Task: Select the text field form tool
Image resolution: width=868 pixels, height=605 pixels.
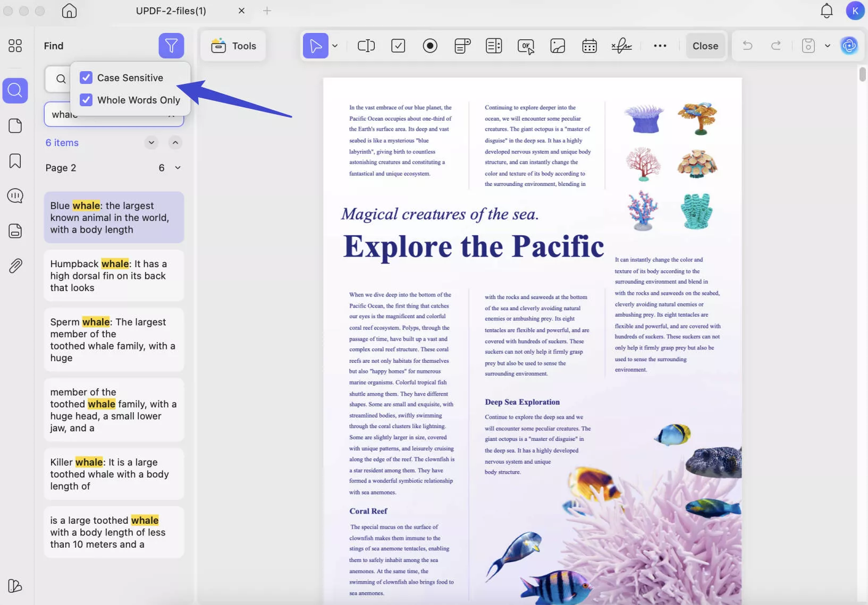Action: click(367, 46)
